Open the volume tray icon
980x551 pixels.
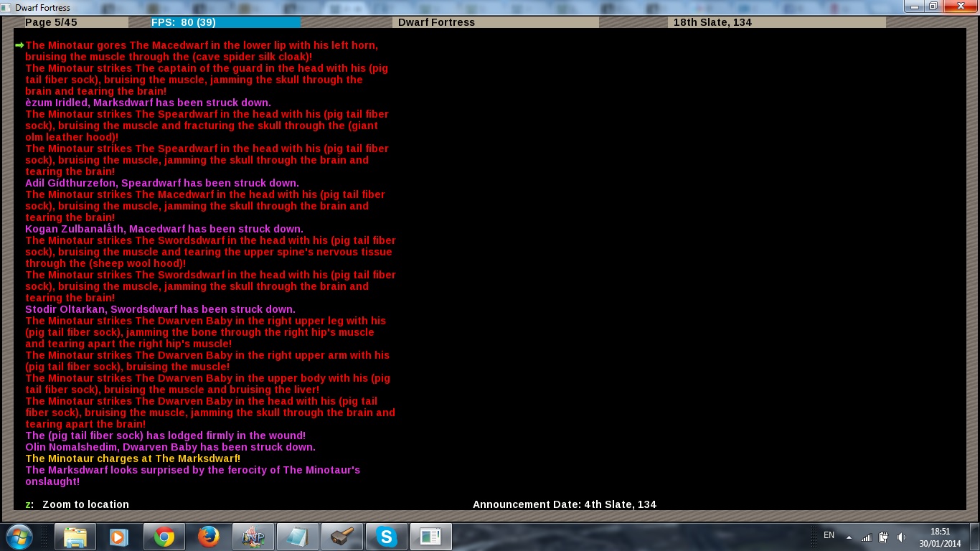(x=901, y=537)
